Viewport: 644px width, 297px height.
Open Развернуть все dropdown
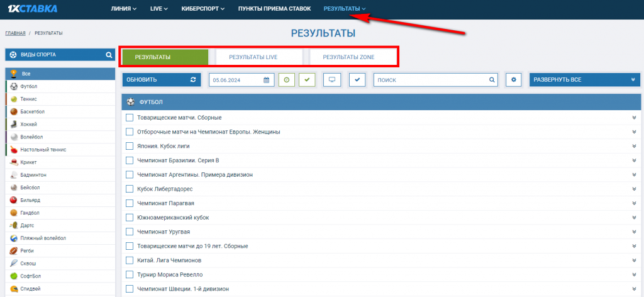585,80
